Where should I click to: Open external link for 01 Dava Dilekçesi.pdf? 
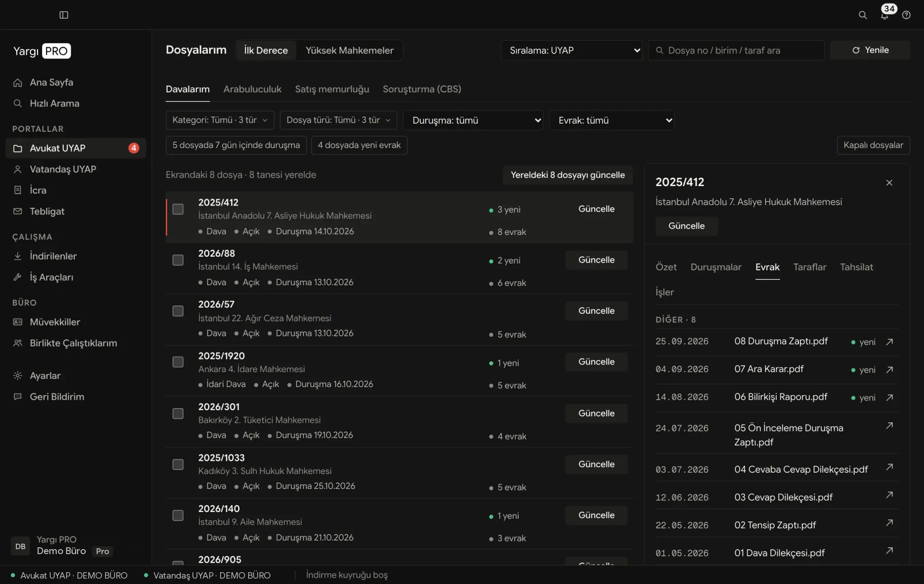click(890, 550)
